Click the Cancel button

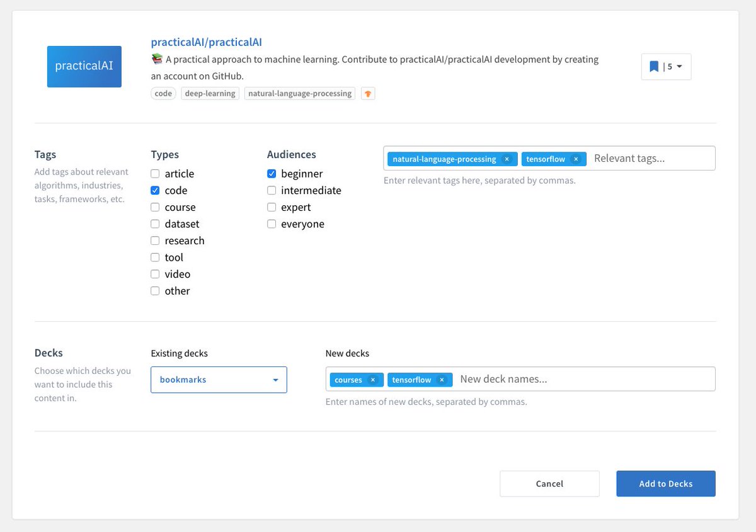coord(549,484)
